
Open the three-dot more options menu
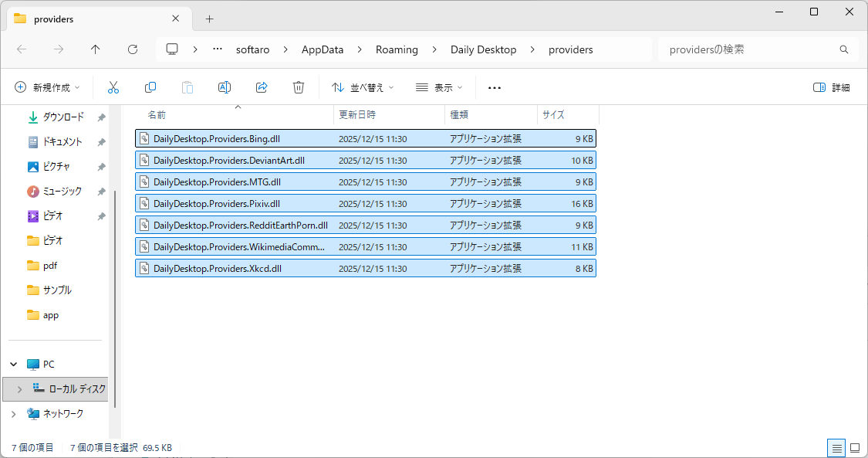coord(495,87)
